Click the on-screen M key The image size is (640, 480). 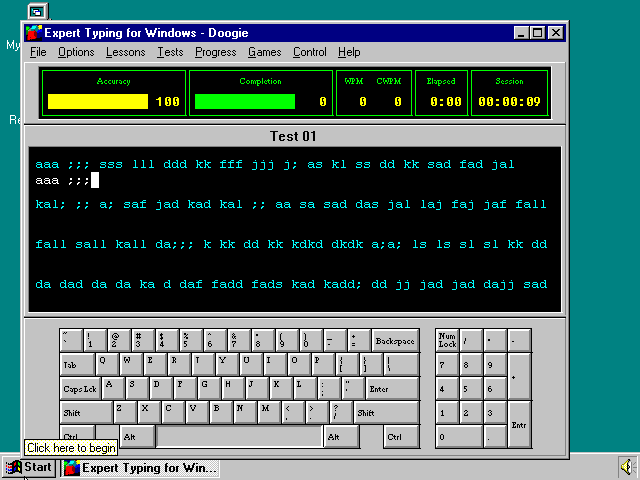(x=269, y=413)
